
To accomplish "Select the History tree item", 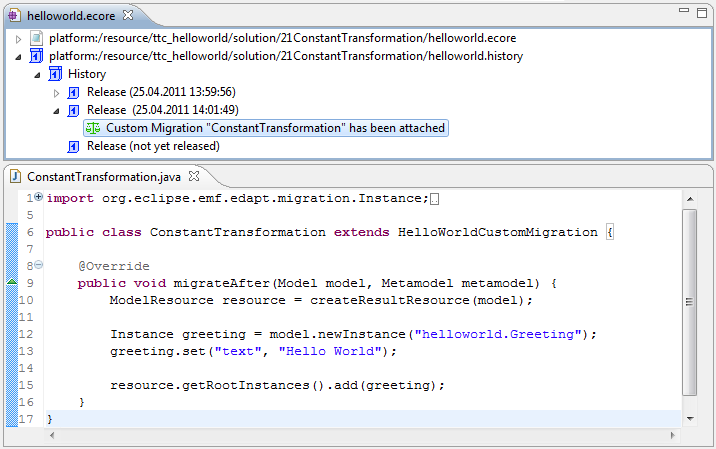I will [x=87, y=74].
